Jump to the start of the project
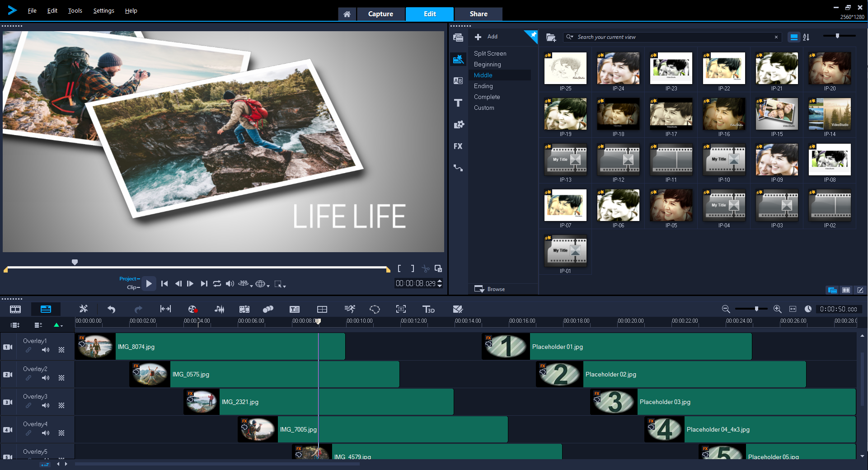 tap(164, 283)
